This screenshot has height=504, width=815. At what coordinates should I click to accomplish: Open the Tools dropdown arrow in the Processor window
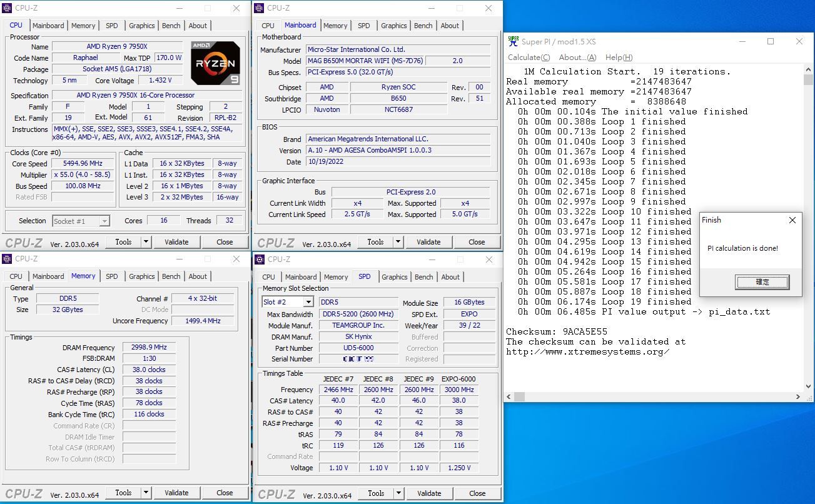coord(146,242)
